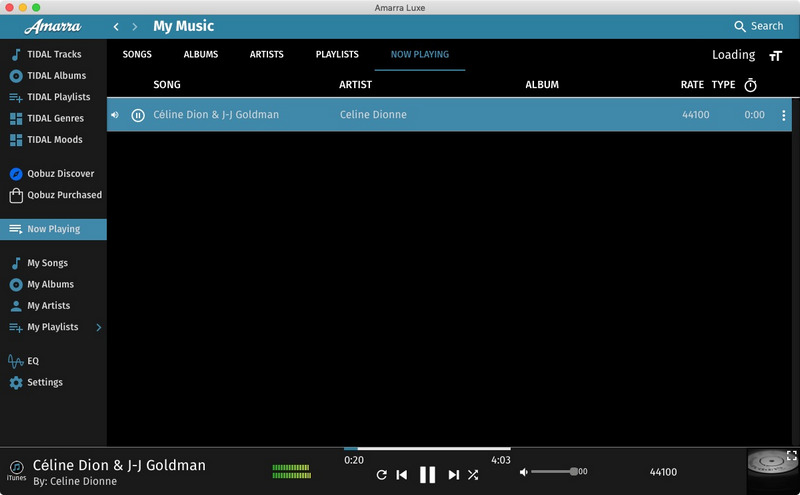Sort by the ARTIST column header
Screen dimensions: 800x495
tap(355, 85)
